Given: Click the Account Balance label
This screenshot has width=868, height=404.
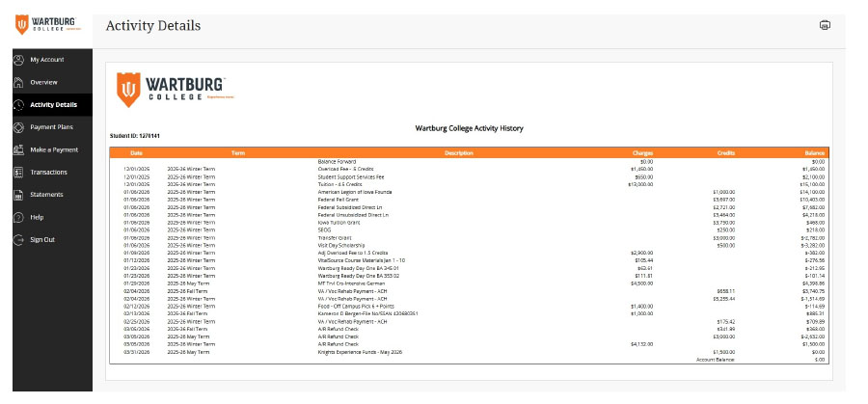Looking at the screenshot, I should click(716, 360).
